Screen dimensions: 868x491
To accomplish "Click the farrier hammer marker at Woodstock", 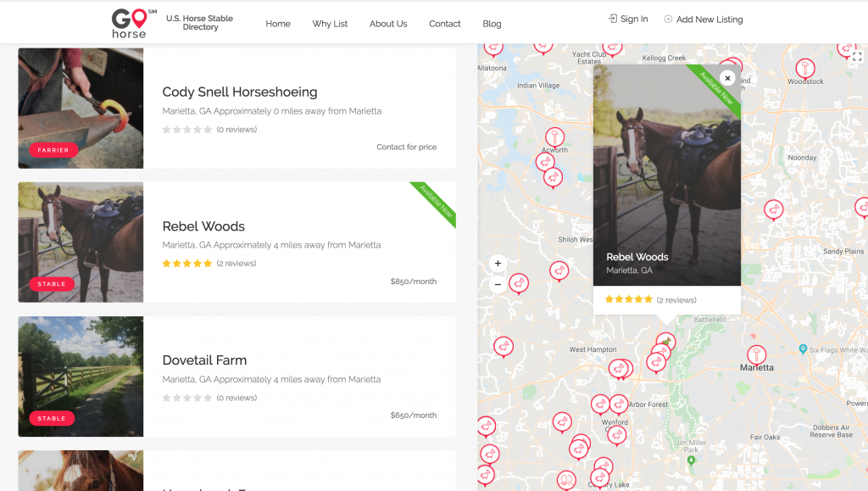I will [805, 70].
